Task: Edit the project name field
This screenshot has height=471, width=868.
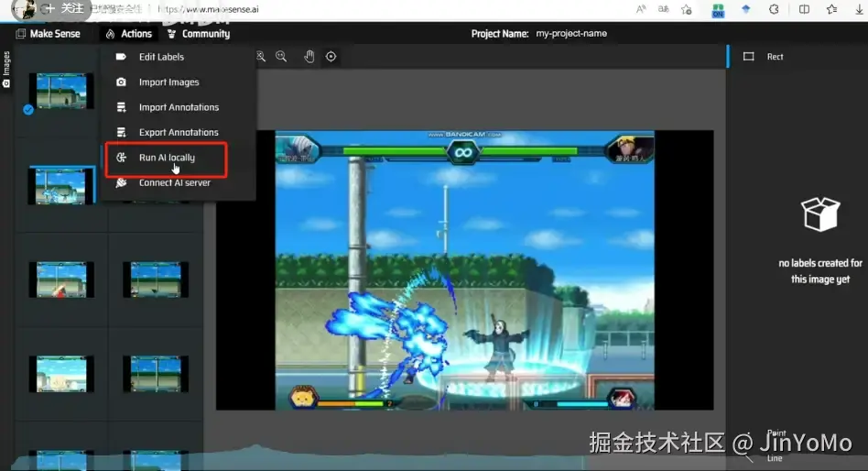Action: (x=571, y=33)
